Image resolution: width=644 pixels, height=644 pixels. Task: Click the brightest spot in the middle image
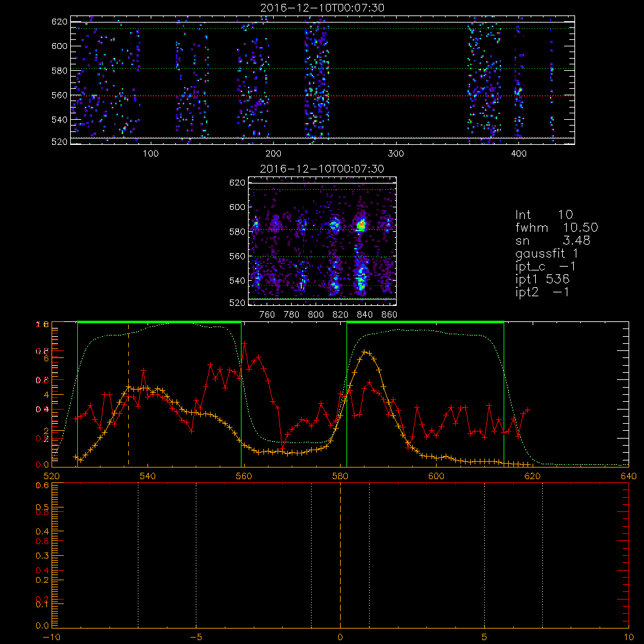[361, 225]
